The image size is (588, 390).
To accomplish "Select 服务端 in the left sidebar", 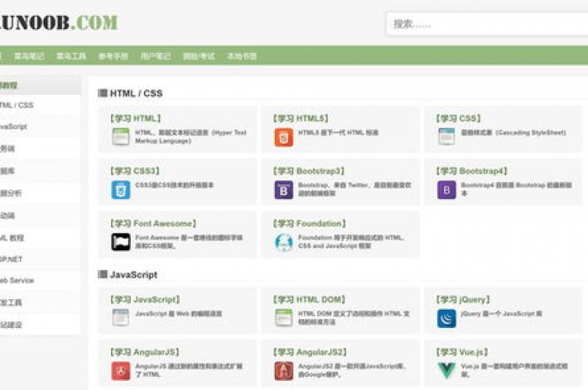I will pos(40,148).
